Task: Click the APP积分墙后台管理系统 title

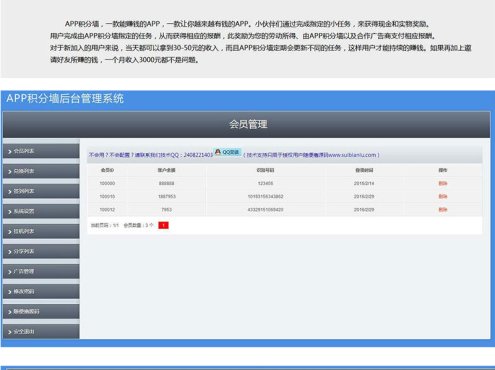Action: click(65, 98)
